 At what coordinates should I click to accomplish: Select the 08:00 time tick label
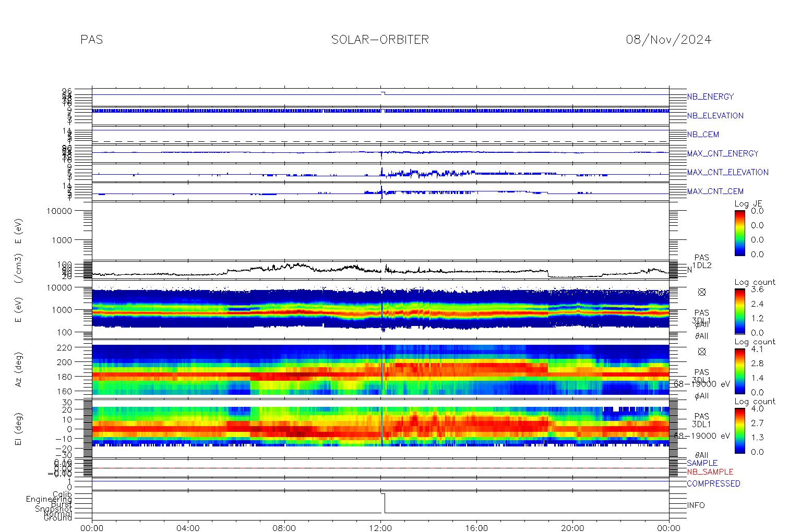pos(284,528)
